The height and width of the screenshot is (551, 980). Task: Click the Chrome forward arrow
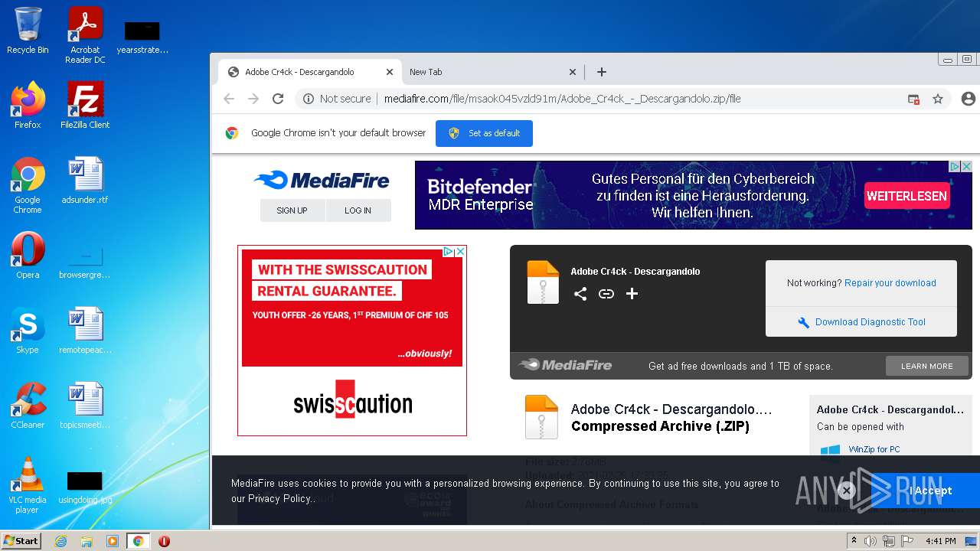point(253,99)
